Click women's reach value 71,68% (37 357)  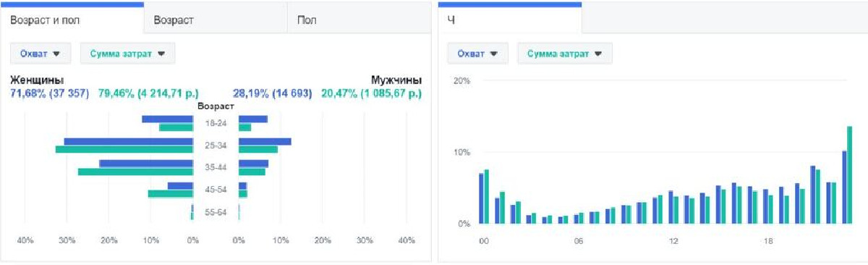pos(48,93)
